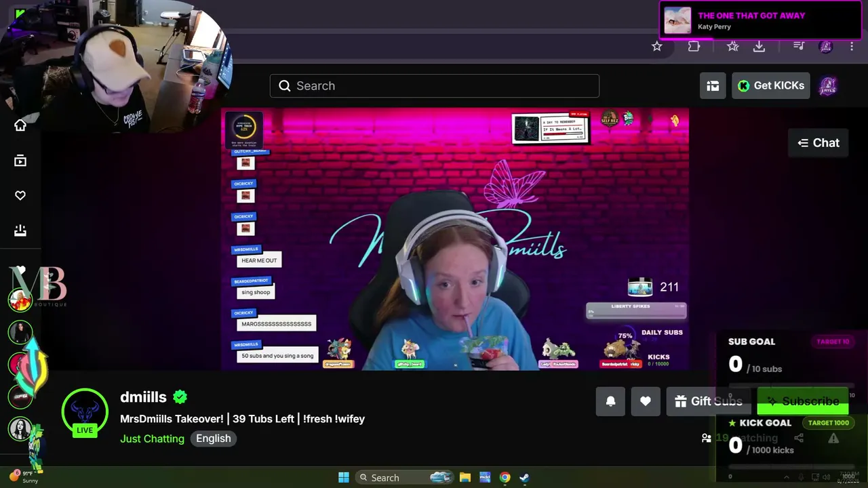Open the taskbar weather widget
Screen dimensions: 868x488
24,477
